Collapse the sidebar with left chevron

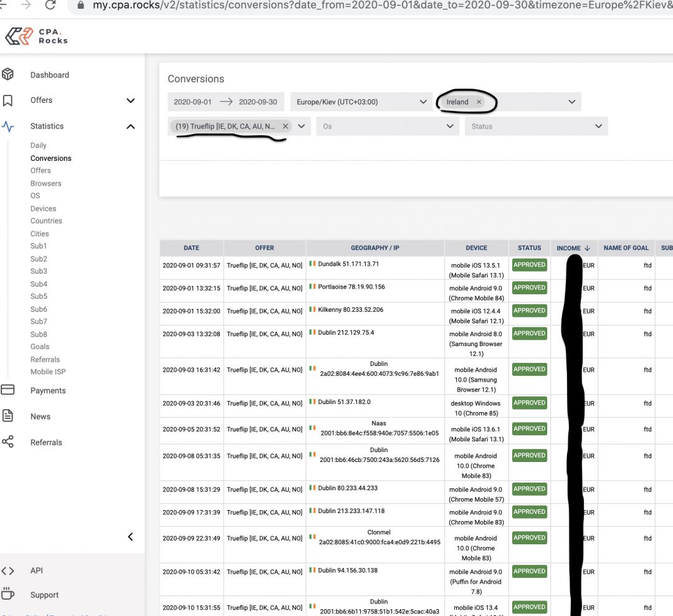(x=130, y=537)
